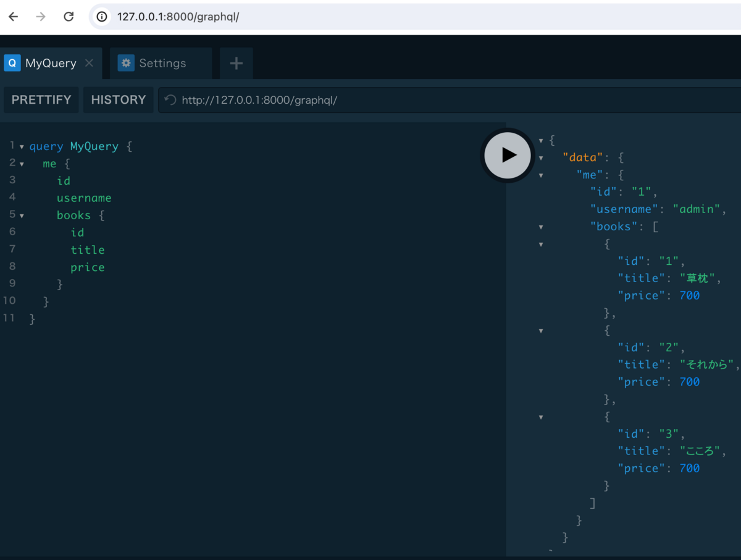Click 'MyQuery' name in query editor
The image size is (741, 560).
pyautogui.click(x=94, y=146)
